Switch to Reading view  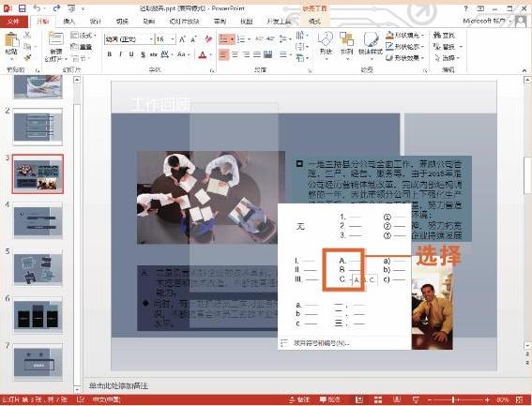(x=397, y=399)
